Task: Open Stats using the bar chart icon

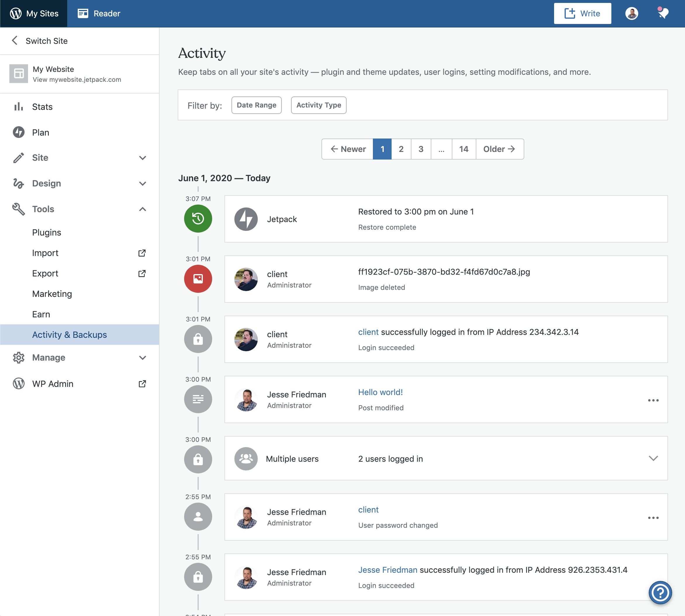Action: click(19, 107)
